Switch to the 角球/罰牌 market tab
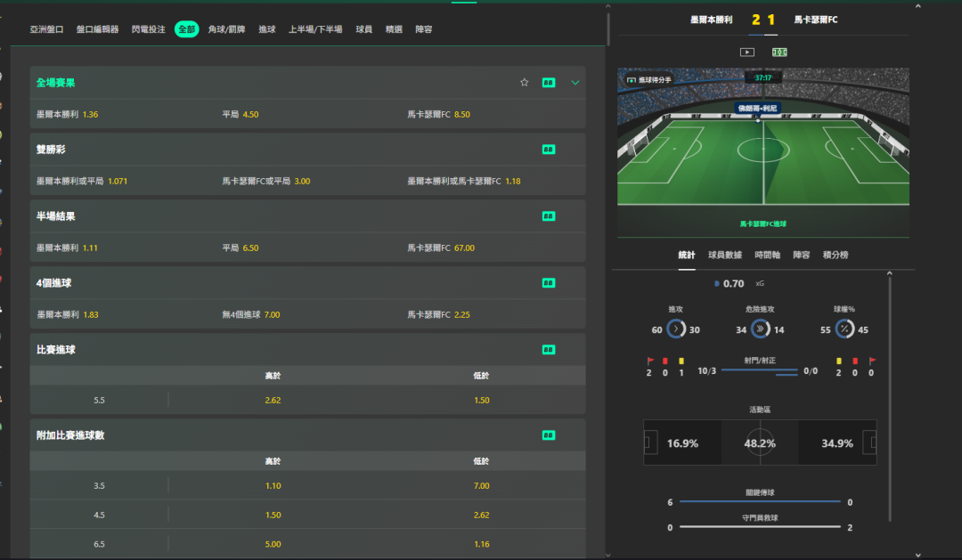962x560 pixels. coord(224,29)
